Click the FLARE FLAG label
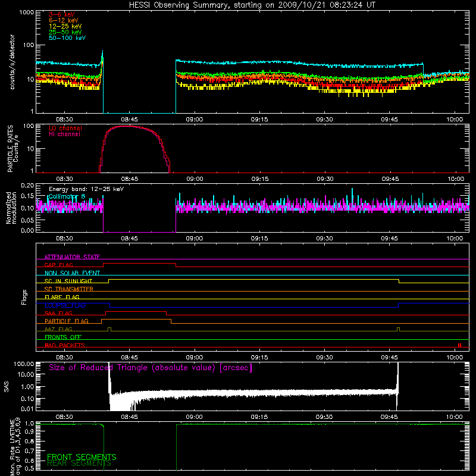 (62, 297)
